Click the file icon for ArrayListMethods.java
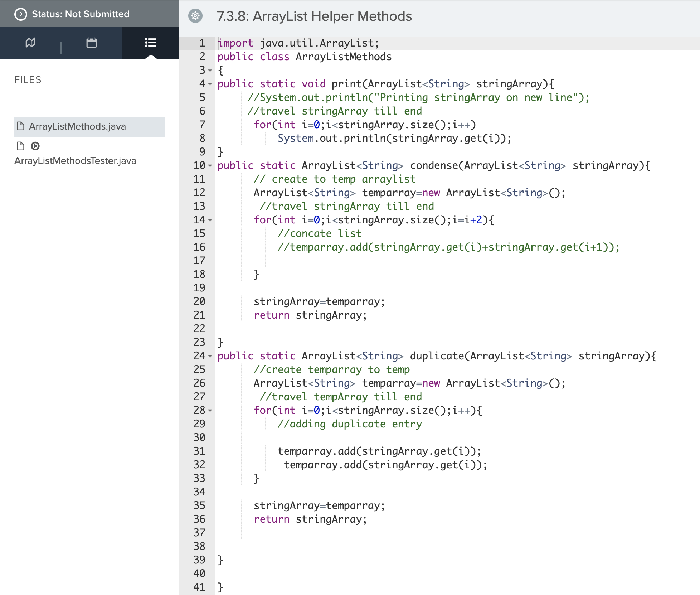This screenshot has height=595, width=700. tap(21, 126)
